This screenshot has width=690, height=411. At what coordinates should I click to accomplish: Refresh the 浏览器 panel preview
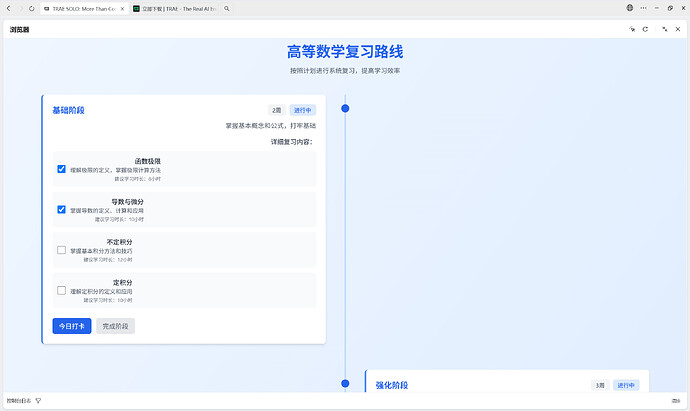point(645,29)
